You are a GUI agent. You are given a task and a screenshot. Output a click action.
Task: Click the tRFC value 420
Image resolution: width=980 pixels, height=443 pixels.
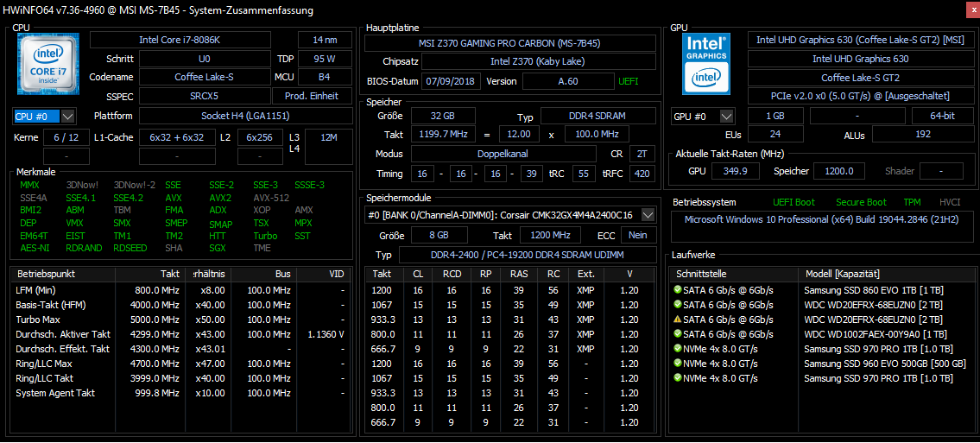point(642,173)
